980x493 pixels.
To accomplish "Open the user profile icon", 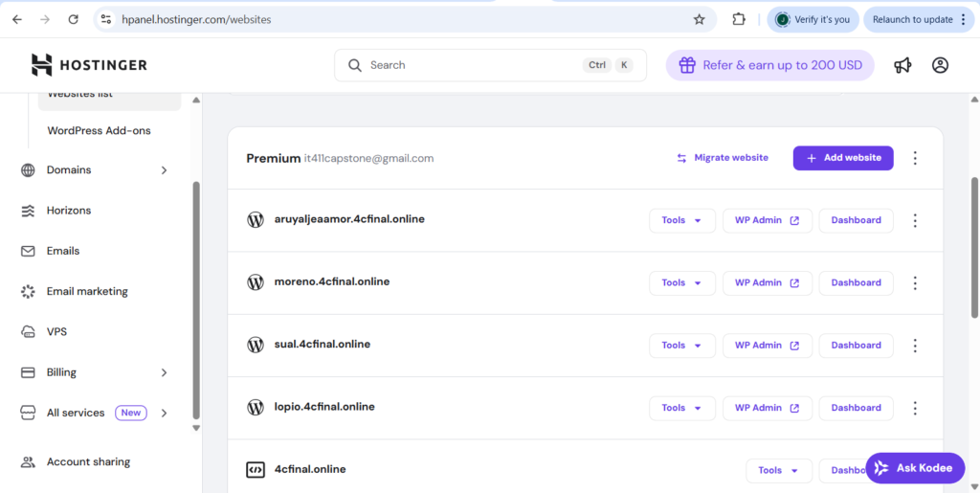I will pyautogui.click(x=940, y=65).
